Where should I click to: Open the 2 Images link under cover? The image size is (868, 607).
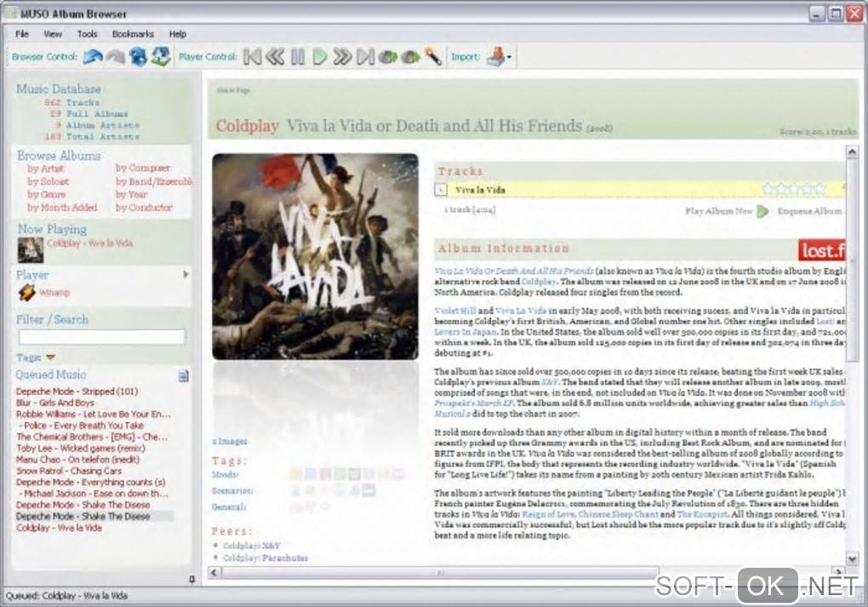click(x=230, y=441)
